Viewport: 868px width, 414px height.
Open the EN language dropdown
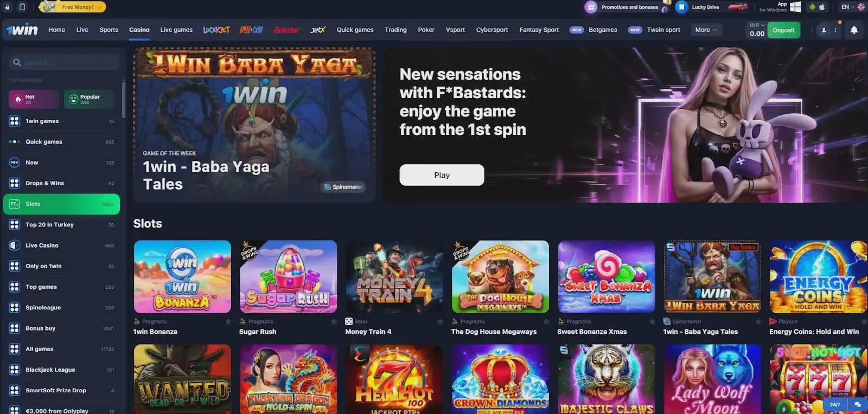click(x=848, y=7)
